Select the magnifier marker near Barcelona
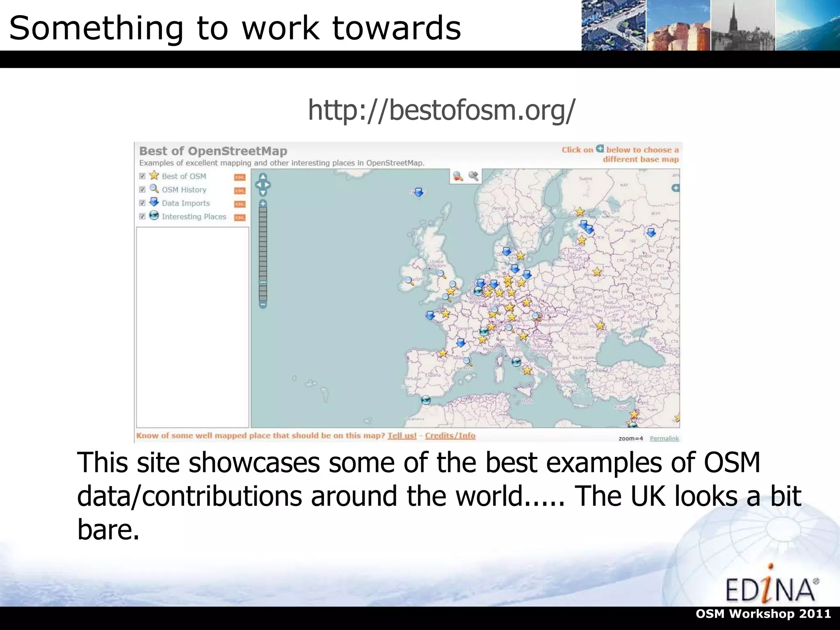The width and height of the screenshot is (840, 630). [468, 362]
